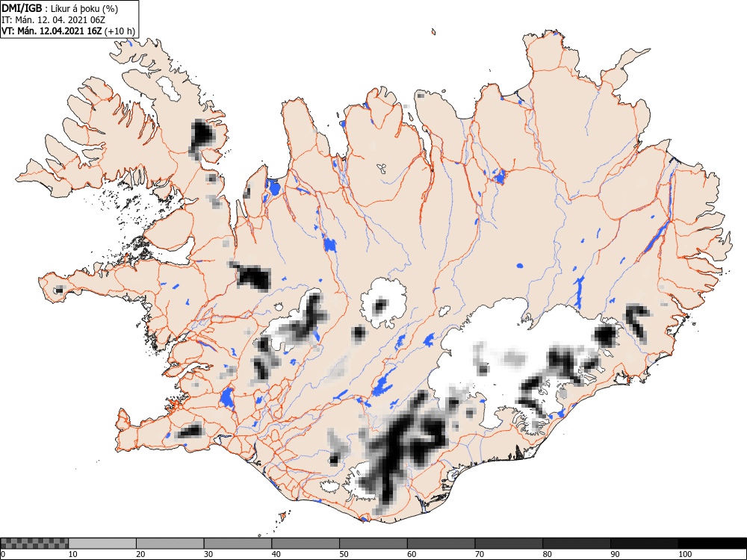Click the '50' legend label
The height and width of the screenshot is (560, 747).
pyautogui.click(x=344, y=554)
